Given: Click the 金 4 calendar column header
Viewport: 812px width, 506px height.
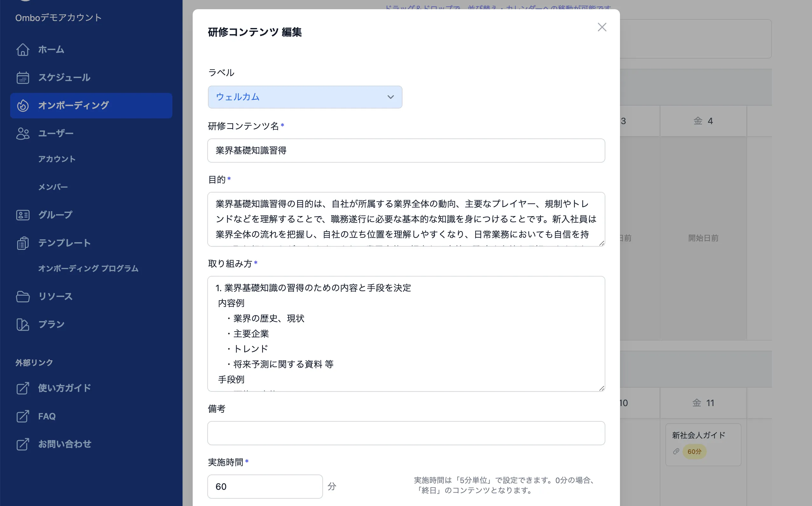Looking at the screenshot, I should pyautogui.click(x=703, y=121).
